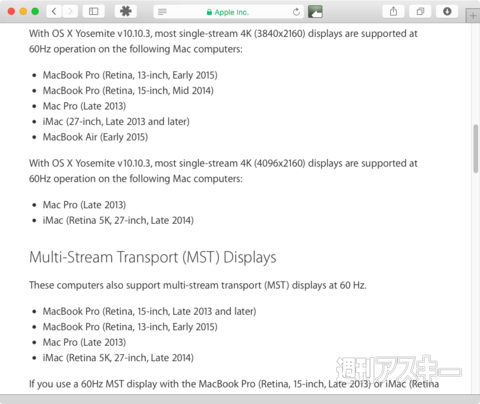Click 'iMac (27-inch, Late 2013 and later)'

(116, 122)
